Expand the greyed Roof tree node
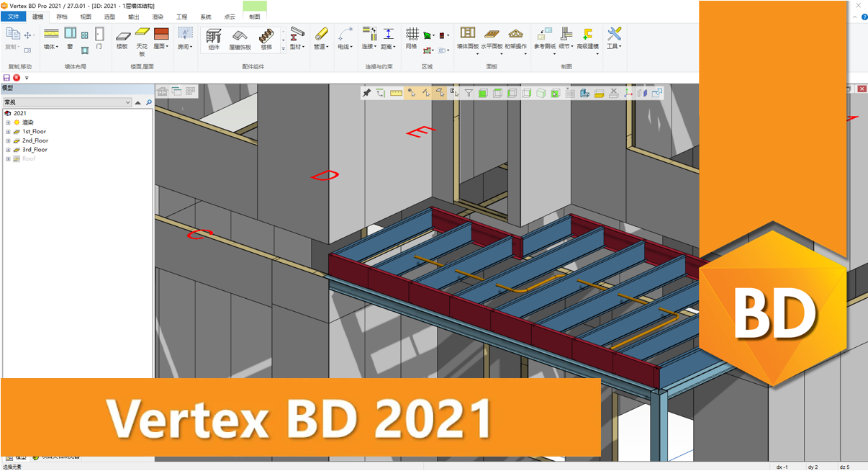 (x=8, y=158)
